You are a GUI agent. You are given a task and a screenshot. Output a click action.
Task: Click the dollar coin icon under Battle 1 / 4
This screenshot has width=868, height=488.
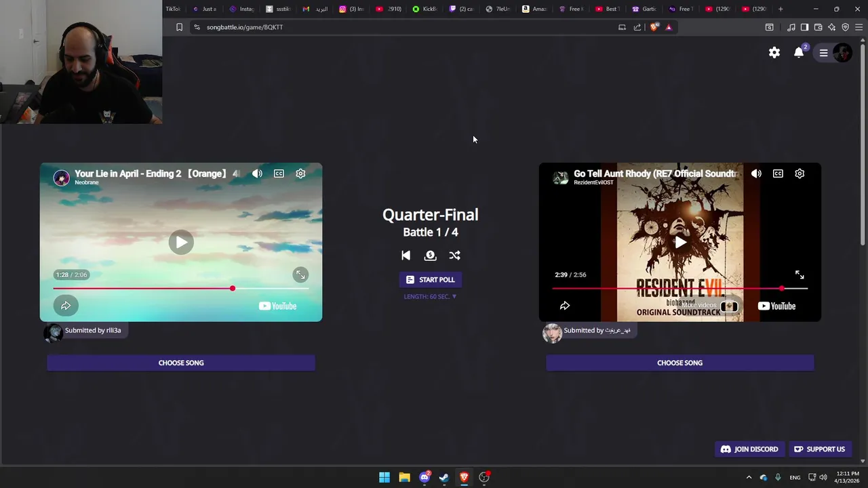coord(430,256)
